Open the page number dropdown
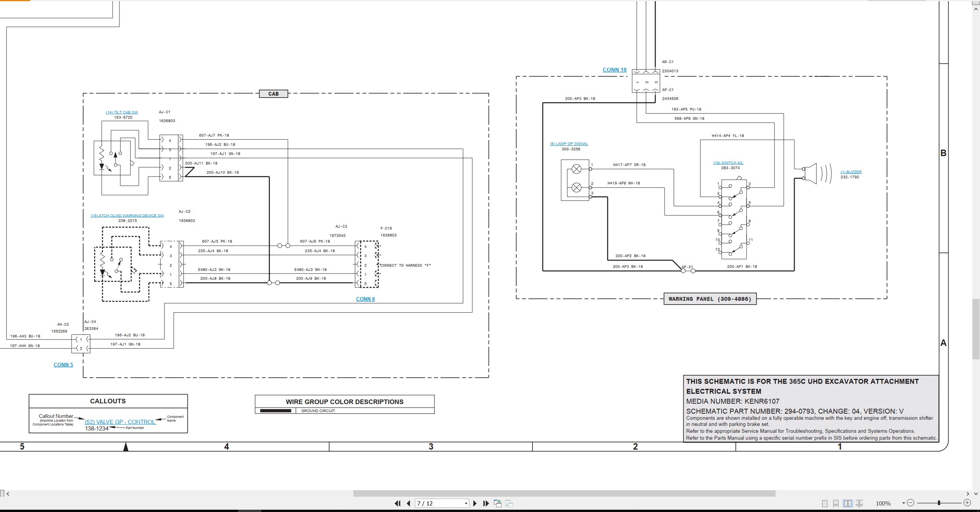The height and width of the screenshot is (512, 980). pyautogui.click(x=466, y=504)
